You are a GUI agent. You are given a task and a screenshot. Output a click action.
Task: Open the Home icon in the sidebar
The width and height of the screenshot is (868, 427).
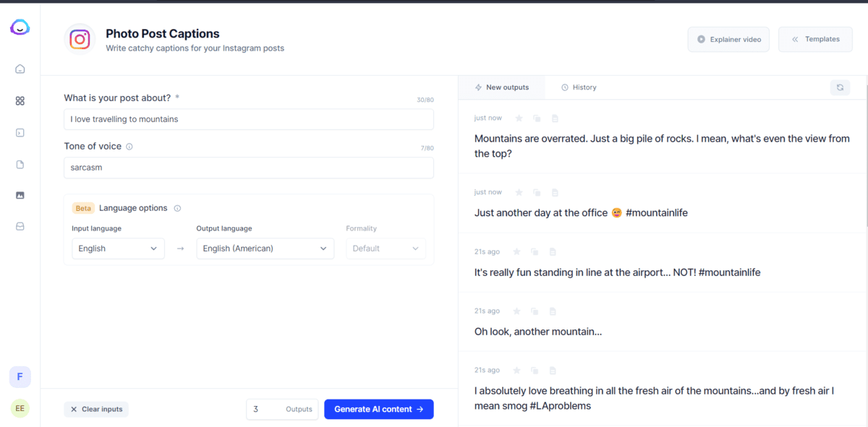20,69
